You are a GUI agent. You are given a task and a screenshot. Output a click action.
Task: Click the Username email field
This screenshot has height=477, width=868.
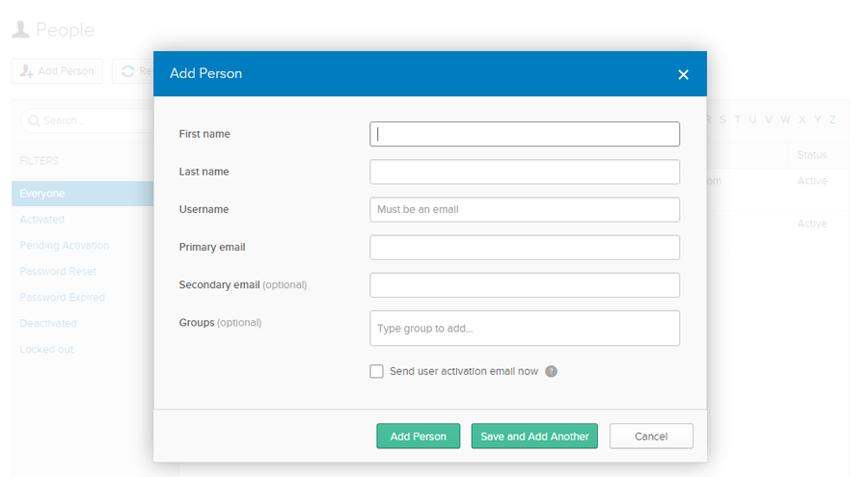tap(524, 209)
